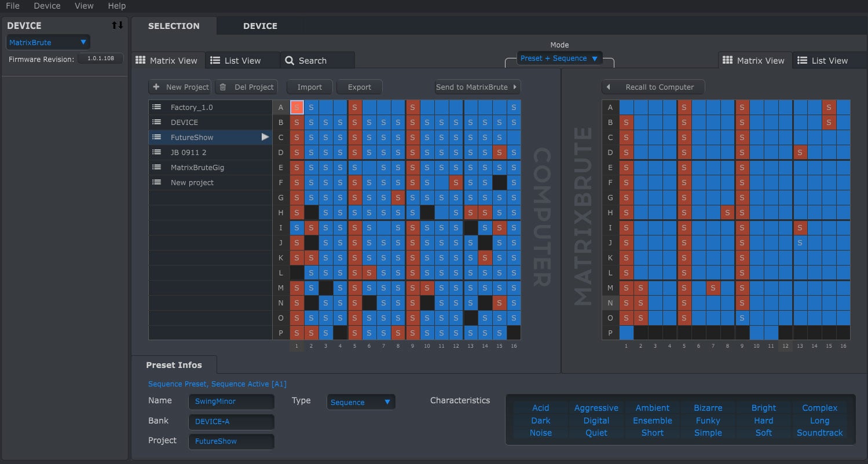Click the grid icon of left Matrix View tab

point(140,60)
